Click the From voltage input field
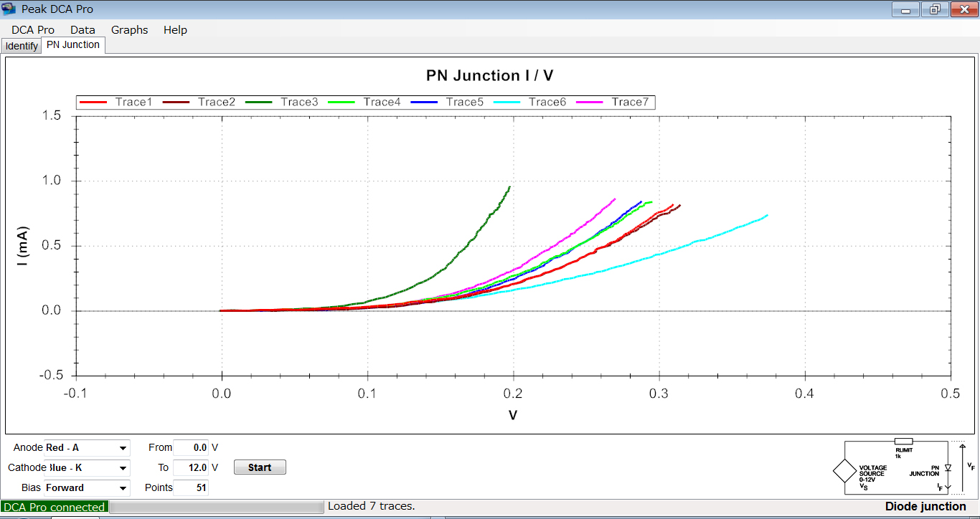The height and width of the screenshot is (519, 980). (191, 448)
